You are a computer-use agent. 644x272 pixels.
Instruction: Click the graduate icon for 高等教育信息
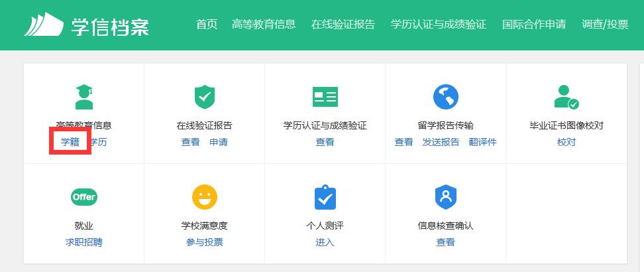pos(84,97)
